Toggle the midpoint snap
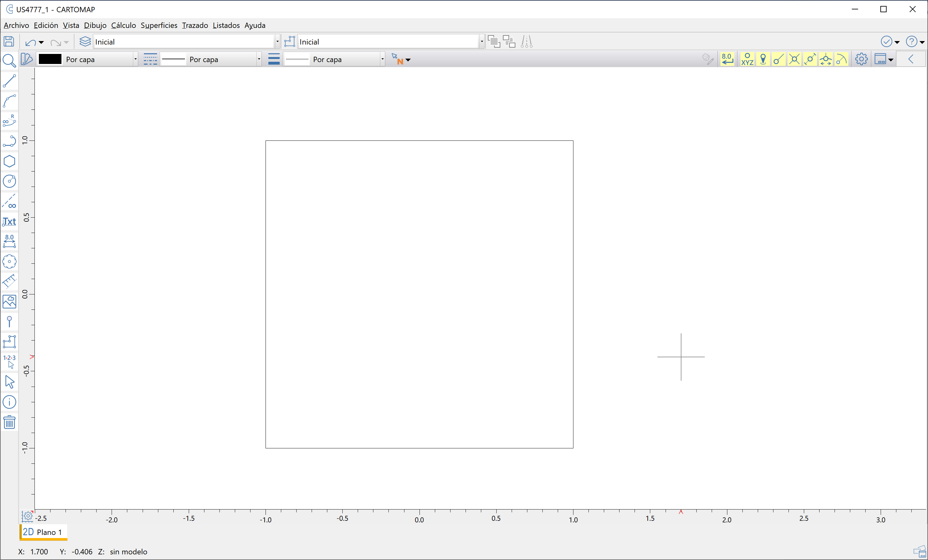 [810, 59]
